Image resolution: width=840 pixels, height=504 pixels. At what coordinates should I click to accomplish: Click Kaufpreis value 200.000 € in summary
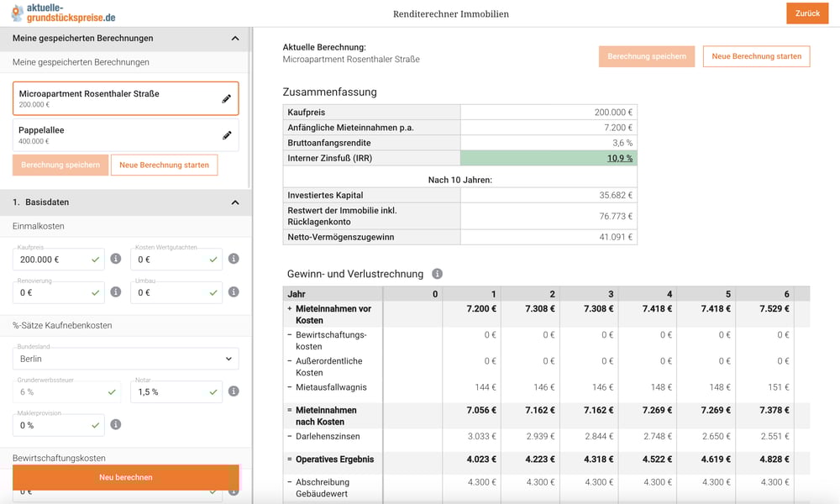(x=613, y=113)
